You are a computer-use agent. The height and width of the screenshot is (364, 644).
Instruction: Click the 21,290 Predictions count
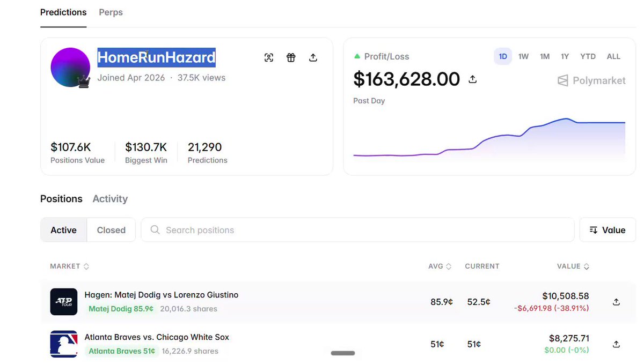pyautogui.click(x=204, y=147)
